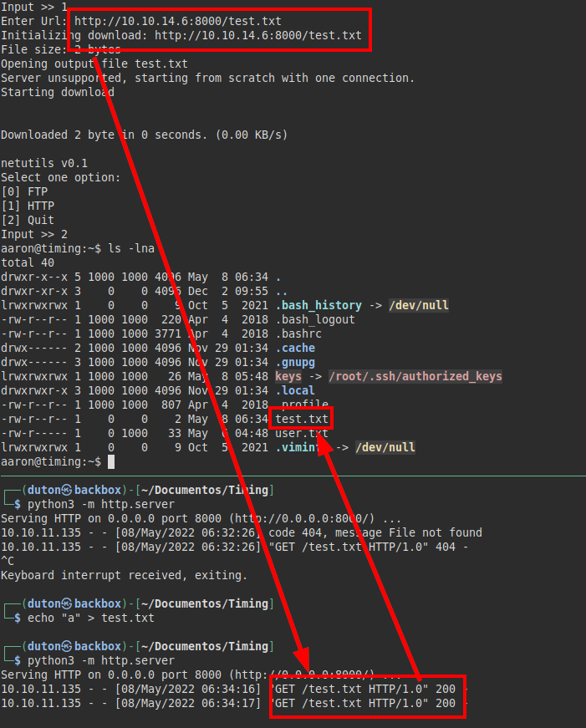
Task: Click the GET /test.txt 200 log at 06:34:17
Action: (x=233, y=704)
